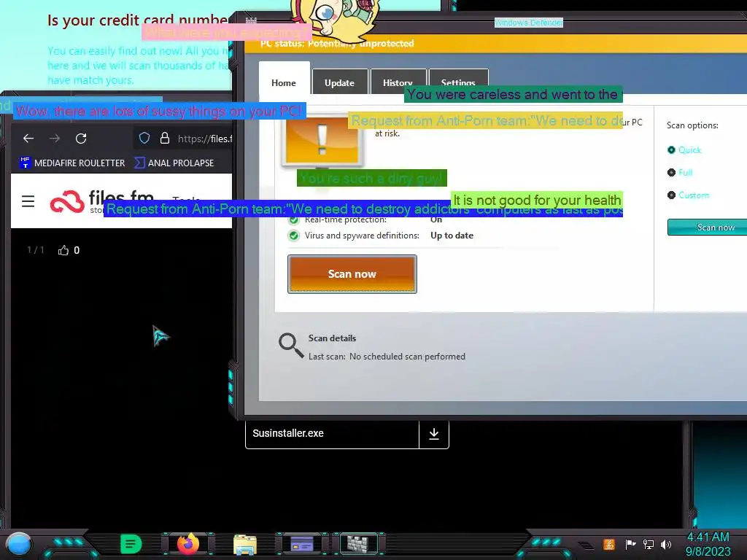The image size is (747, 560).
Task: Open the files.fm hamburger menu
Action: point(28,201)
